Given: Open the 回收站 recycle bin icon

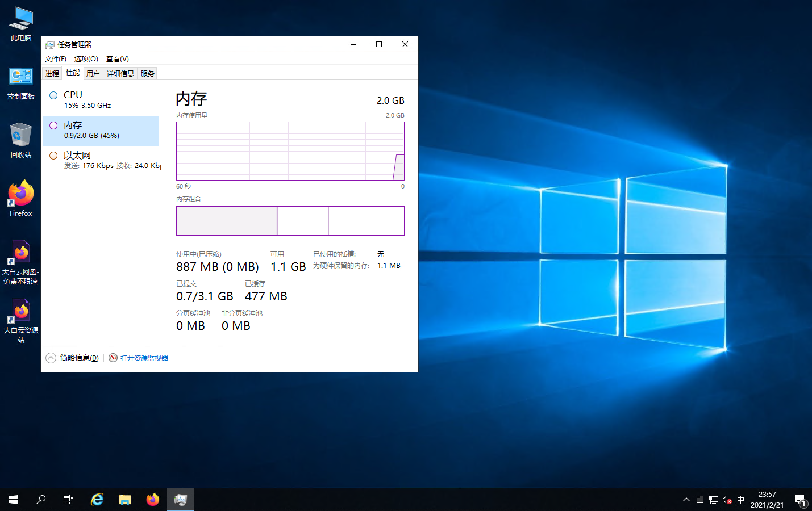Looking at the screenshot, I should (x=21, y=140).
